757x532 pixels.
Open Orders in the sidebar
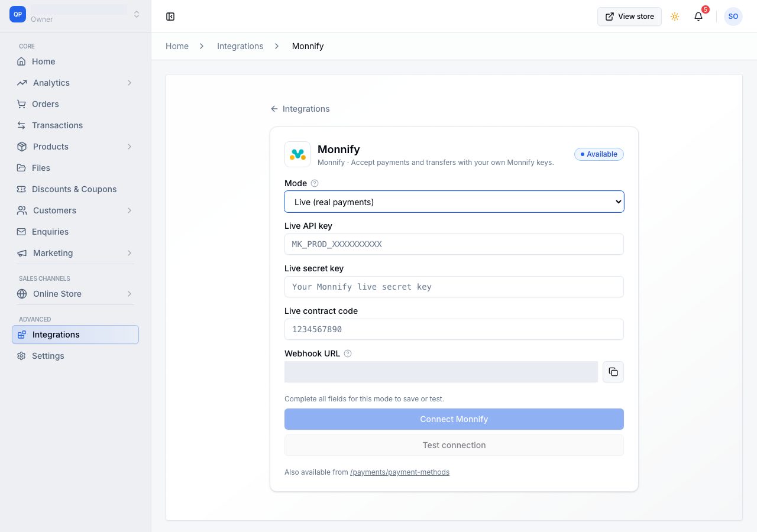click(75, 104)
